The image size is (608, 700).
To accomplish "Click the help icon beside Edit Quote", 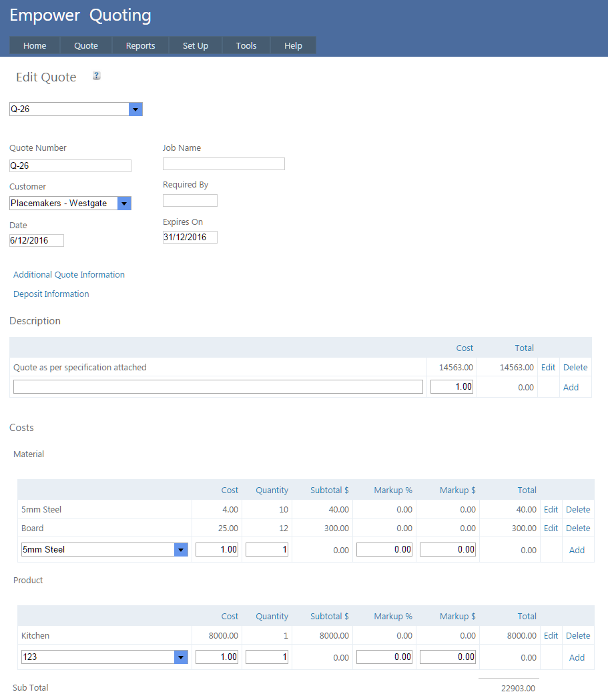I will coord(97,76).
